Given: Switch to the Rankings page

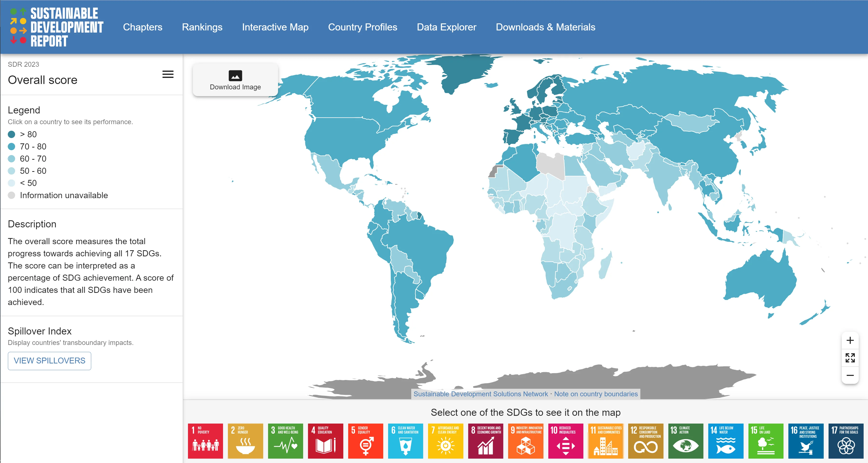Looking at the screenshot, I should [202, 27].
